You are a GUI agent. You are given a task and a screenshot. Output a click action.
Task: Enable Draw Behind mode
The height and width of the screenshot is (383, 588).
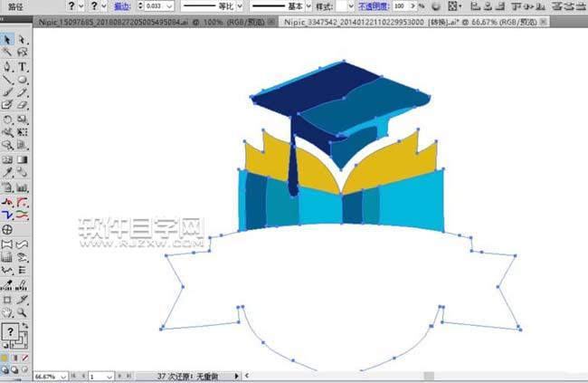[x=15, y=369]
